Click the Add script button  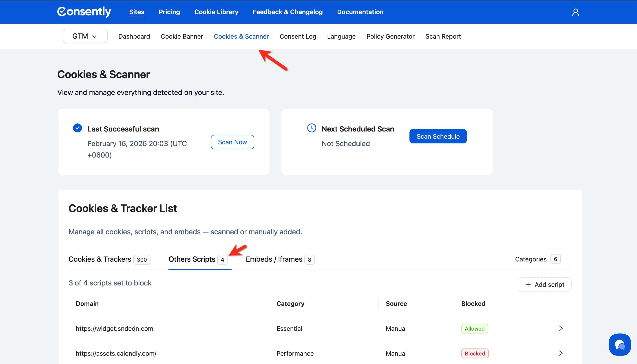tap(544, 284)
